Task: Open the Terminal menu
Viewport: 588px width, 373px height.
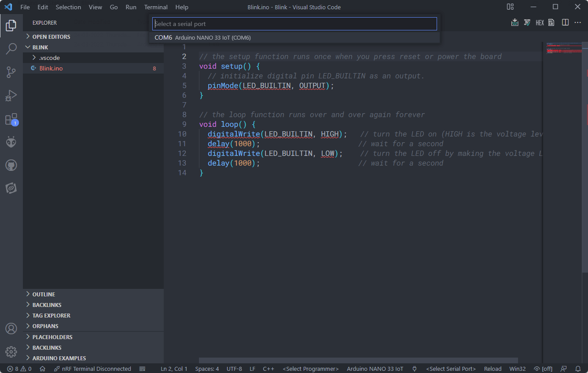Action: (x=156, y=7)
